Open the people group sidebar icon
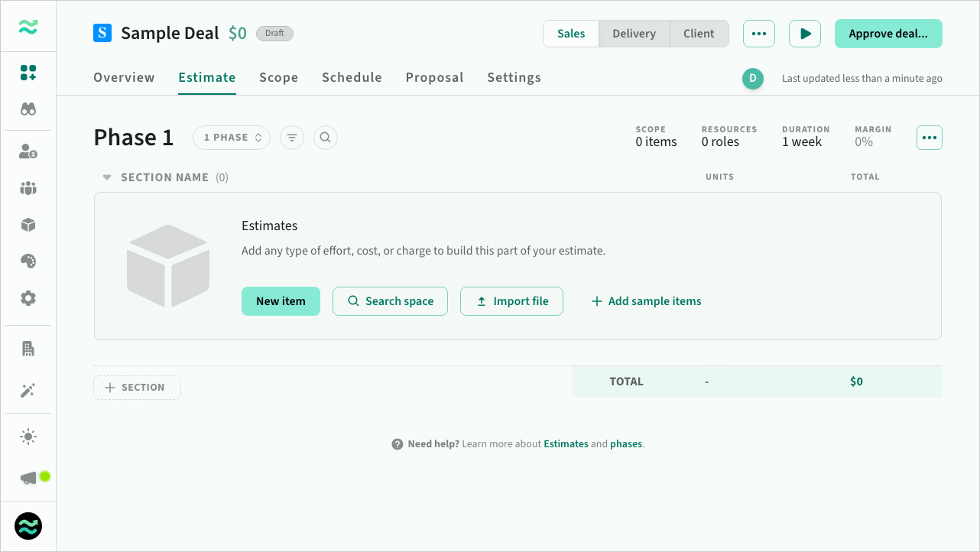The height and width of the screenshot is (552, 980). pyautogui.click(x=28, y=188)
